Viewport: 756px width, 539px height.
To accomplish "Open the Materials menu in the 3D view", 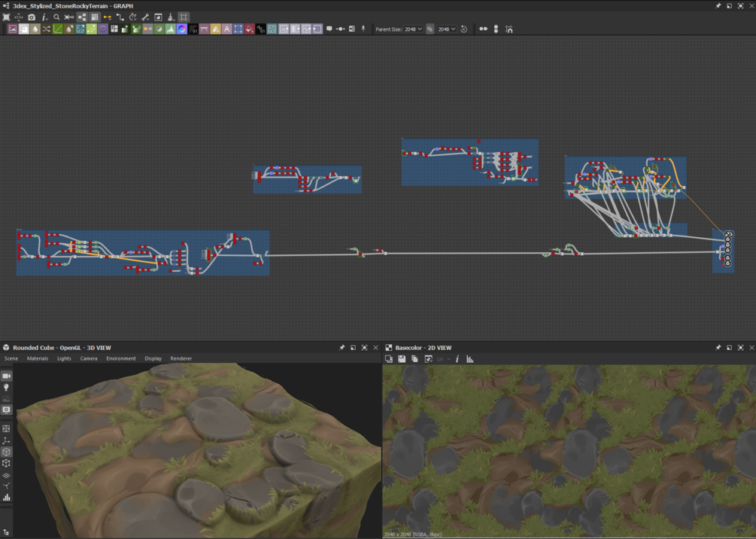I will pos(38,358).
